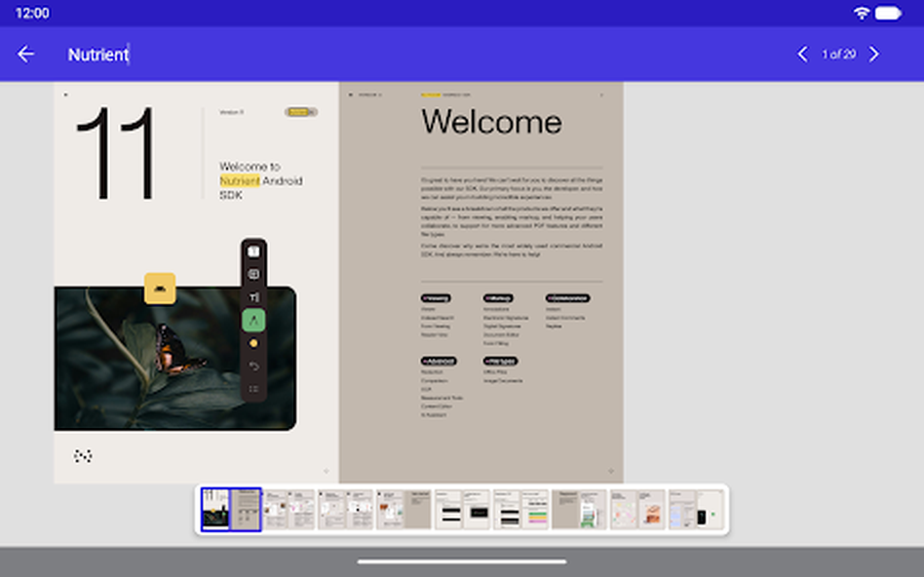The width and height of the screenshot is (924, 577).
Task: Select the highlighted 'Nutrient' word on the cover page
Action: click(x=240, y=181)
